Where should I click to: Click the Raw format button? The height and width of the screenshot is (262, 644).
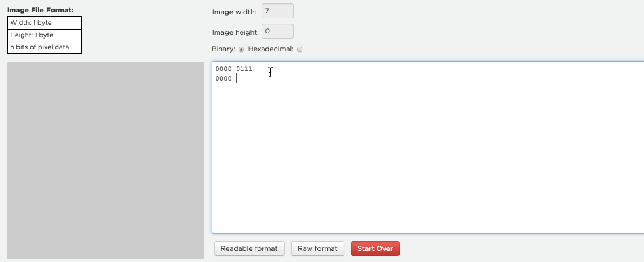pyautogui.click(x=317, y=248)
